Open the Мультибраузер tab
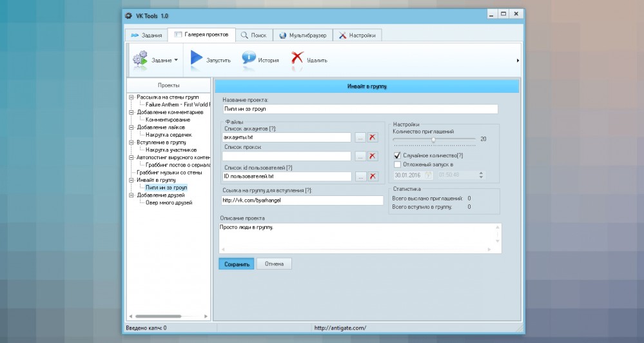 coord(303,35)
